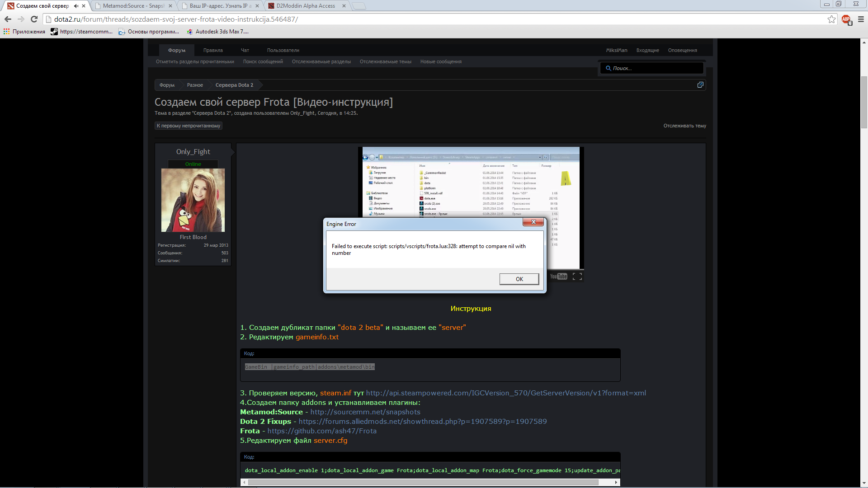Click Форум breadcrumb

point(167,85)
